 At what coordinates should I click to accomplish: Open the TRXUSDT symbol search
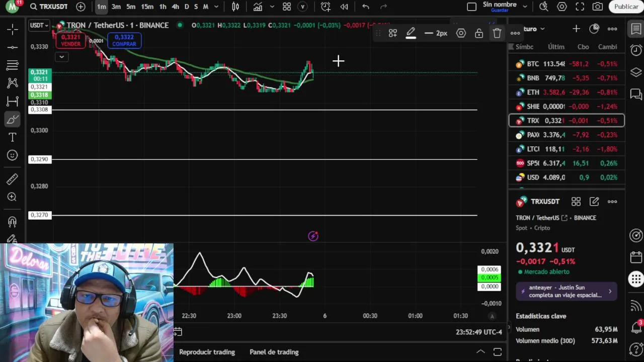[x=49, y=7]
